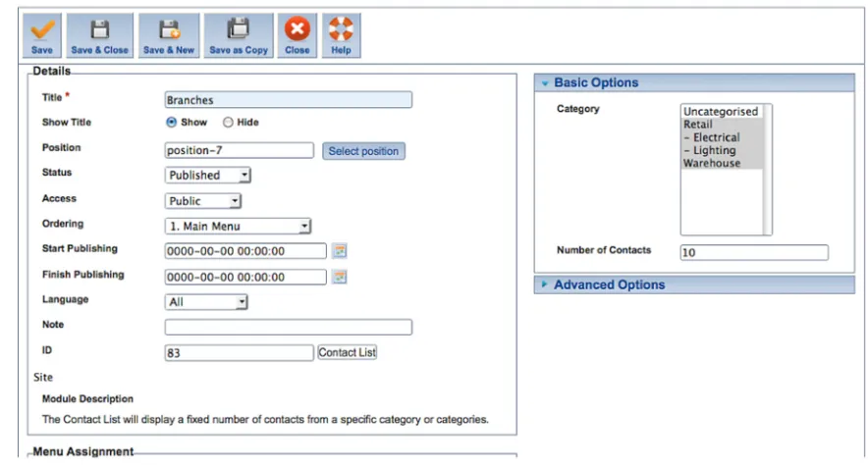Click the Contact List label box
This screenshot has height=465, width=868.
[x=347, y=352]
